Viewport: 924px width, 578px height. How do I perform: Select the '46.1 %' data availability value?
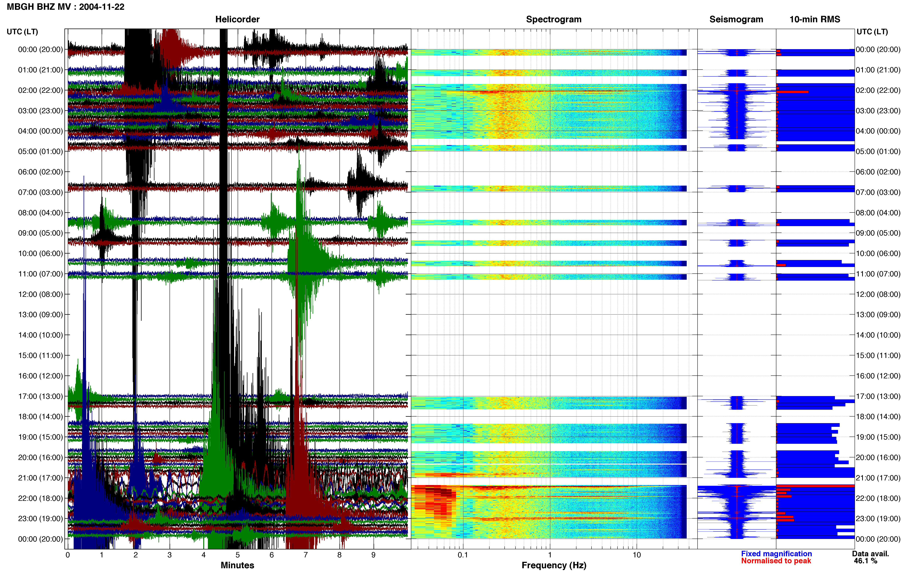[865, 561]
